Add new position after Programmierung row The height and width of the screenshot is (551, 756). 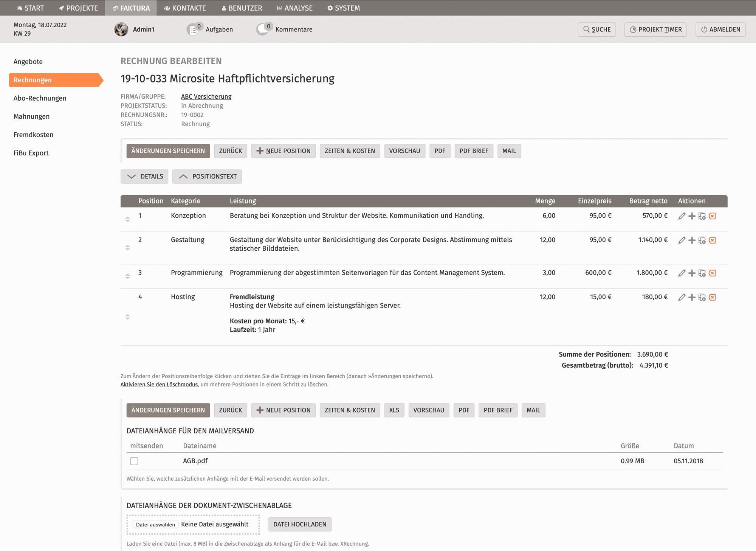click(692, 273)
